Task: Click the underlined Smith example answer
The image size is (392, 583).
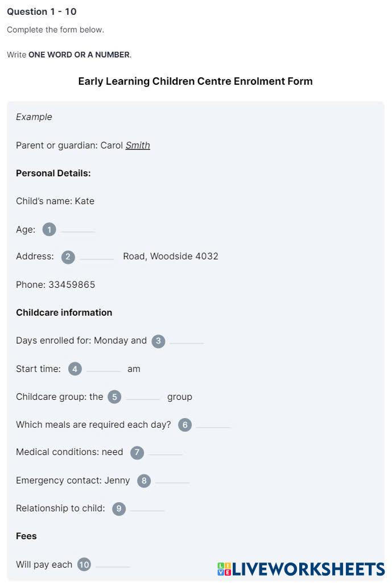Action: tap(138, 145)
